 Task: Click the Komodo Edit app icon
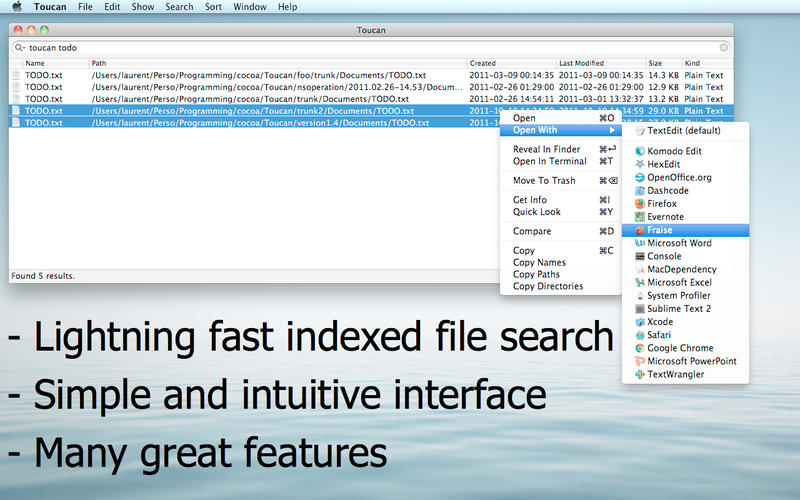[x=640, y=151]
